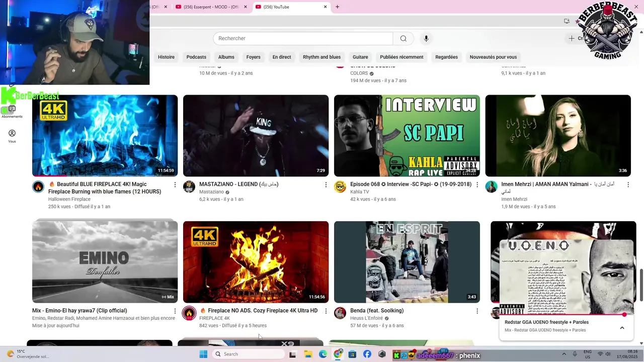Image resolution: width=644 pixels, height=362 pixels.
Task: Open Halloween Fireplace channel avatar
Action: click(x=38, y=187)
